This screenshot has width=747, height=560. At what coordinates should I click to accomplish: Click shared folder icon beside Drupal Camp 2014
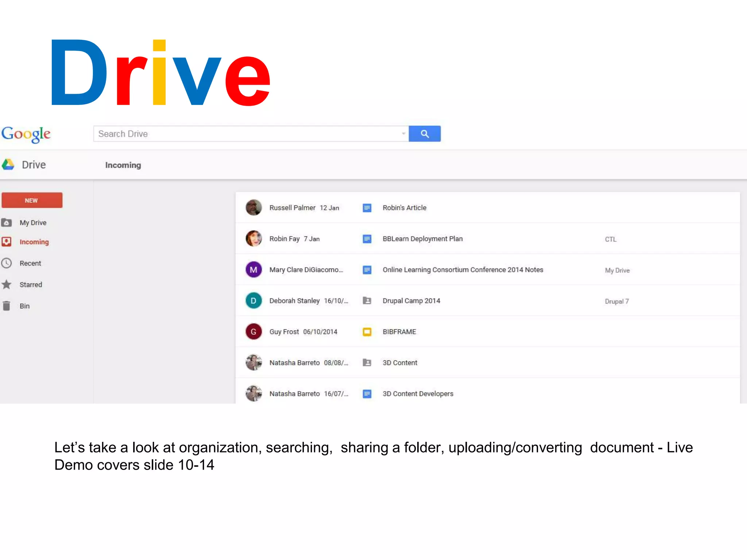pyautogui.click(x=367, y=301)
